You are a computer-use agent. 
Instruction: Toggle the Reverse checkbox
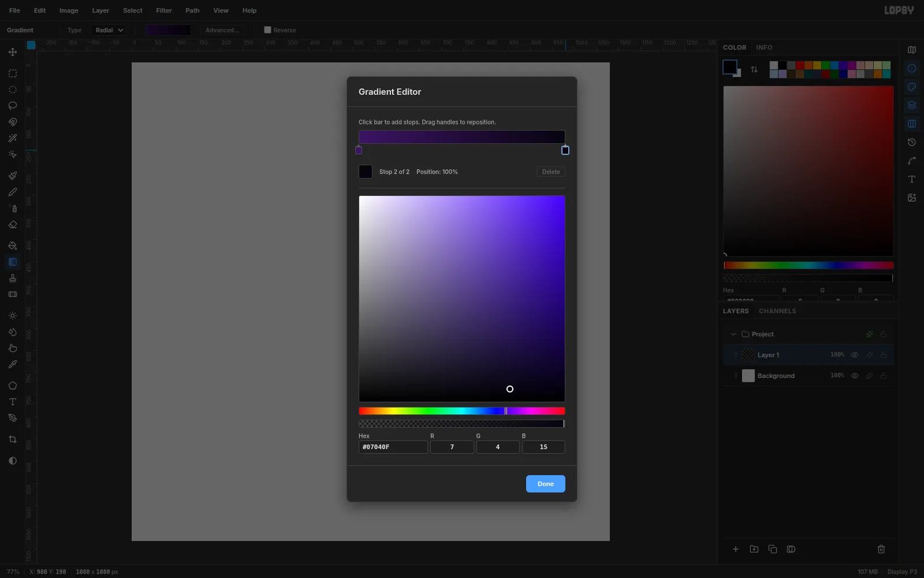pos(267,30)
